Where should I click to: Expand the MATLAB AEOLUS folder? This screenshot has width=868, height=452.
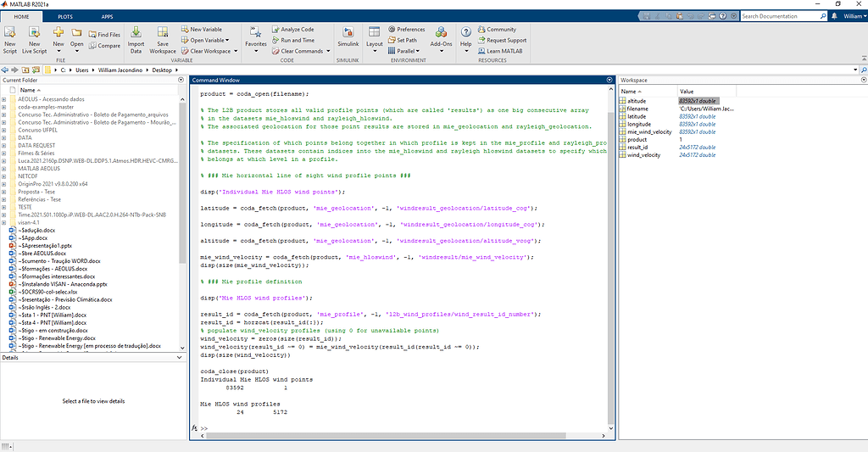pos(4,169)
